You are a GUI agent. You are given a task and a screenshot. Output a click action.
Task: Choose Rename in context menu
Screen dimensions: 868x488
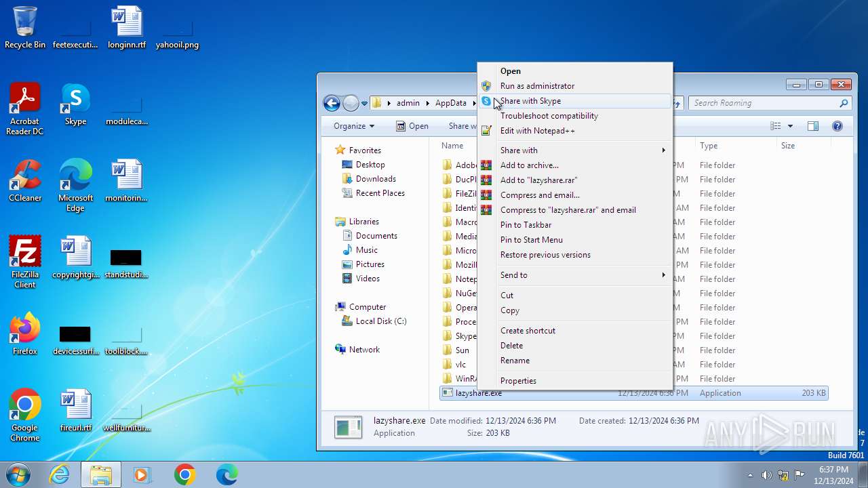click(x=575, y=361)
